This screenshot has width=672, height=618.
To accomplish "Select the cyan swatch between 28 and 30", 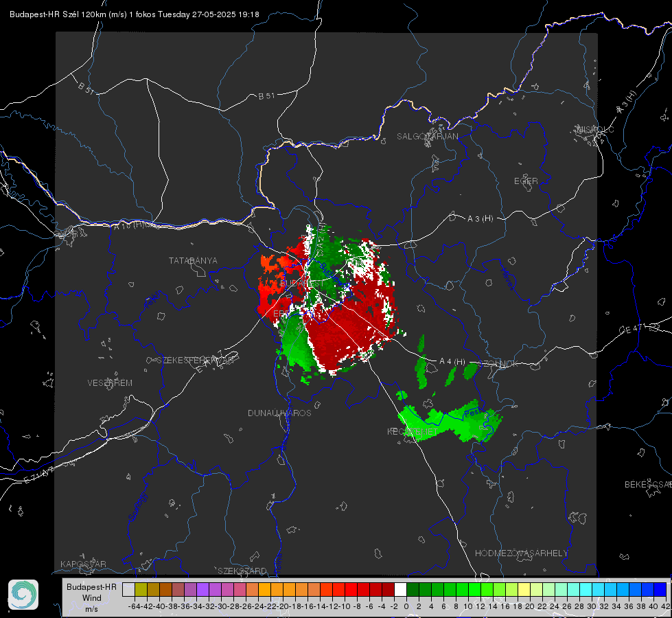I will [x=586, y=589].
